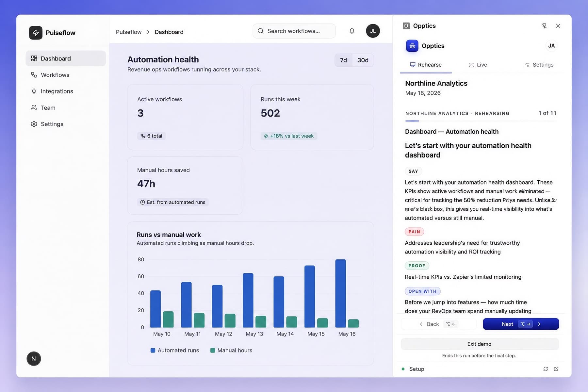Go Back to previous demo step
This screenshot has height=392, width=588.
(x=439, y=324)
